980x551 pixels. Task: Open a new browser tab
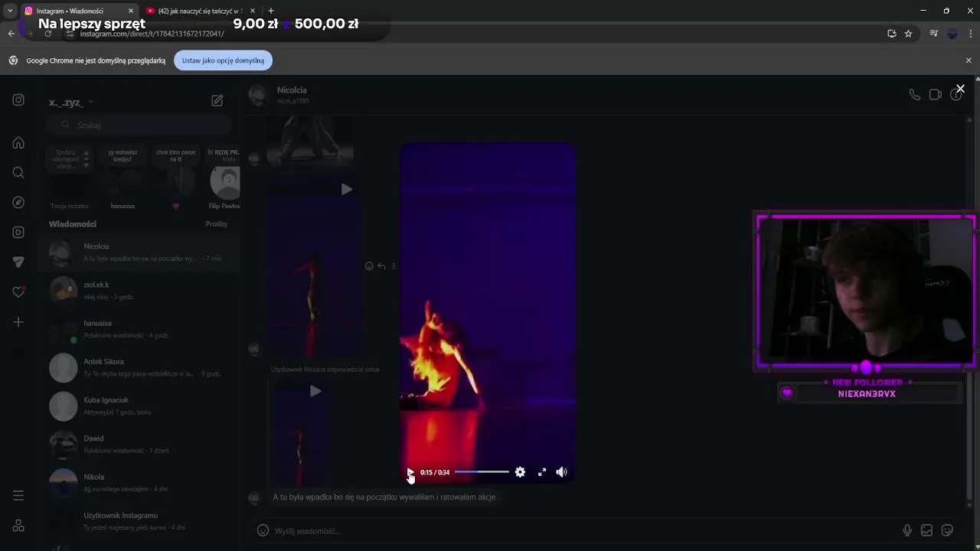coord(270,11)
